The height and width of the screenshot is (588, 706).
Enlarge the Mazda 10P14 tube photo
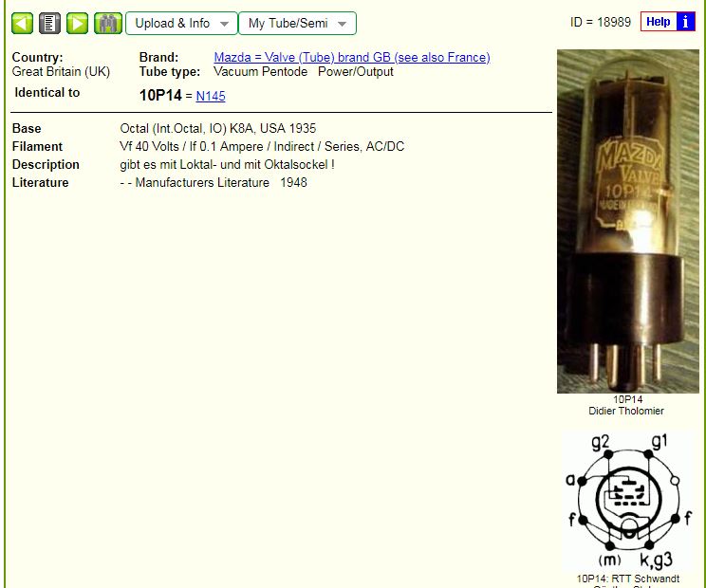[627, 221]
